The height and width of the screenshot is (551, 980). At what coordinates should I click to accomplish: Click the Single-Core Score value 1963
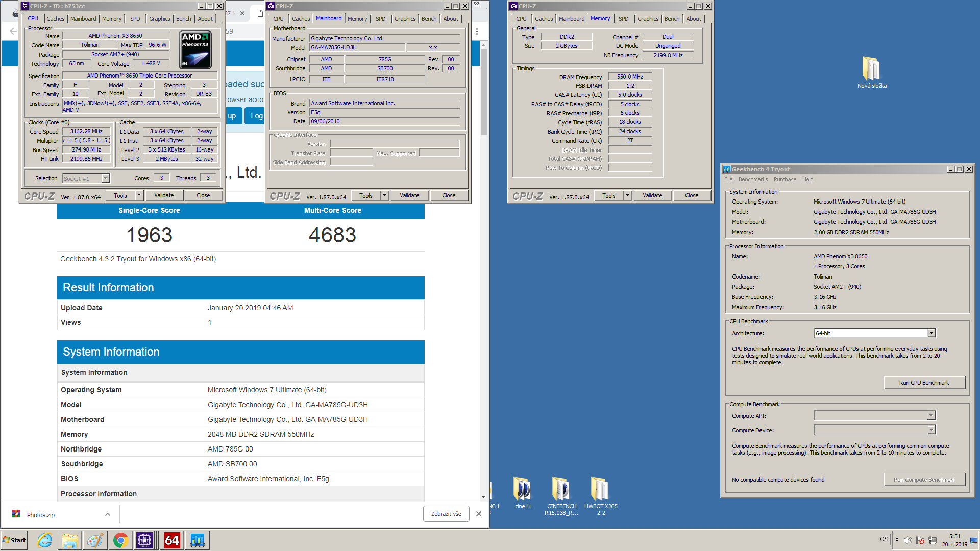click(149, 235)
